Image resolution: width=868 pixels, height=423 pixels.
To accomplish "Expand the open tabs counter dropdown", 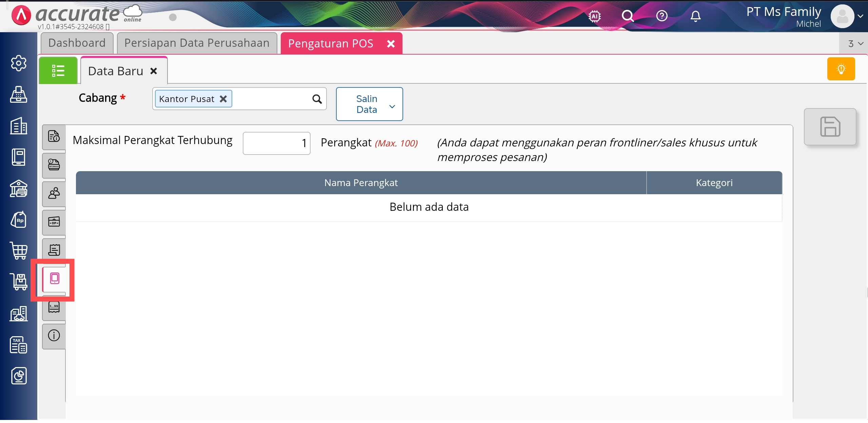I will tap(855, 43).
